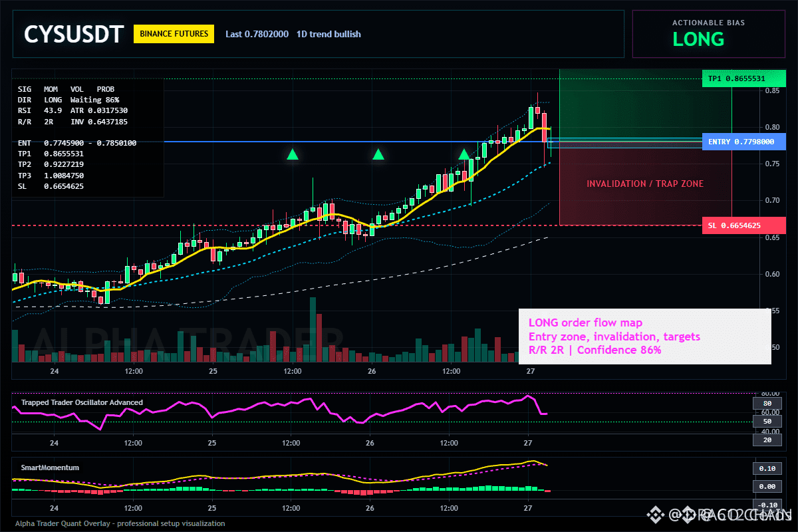Click the SmartMomentum 0.10 scale box
This screenshot has height=532, width=798.
point(767,468)
